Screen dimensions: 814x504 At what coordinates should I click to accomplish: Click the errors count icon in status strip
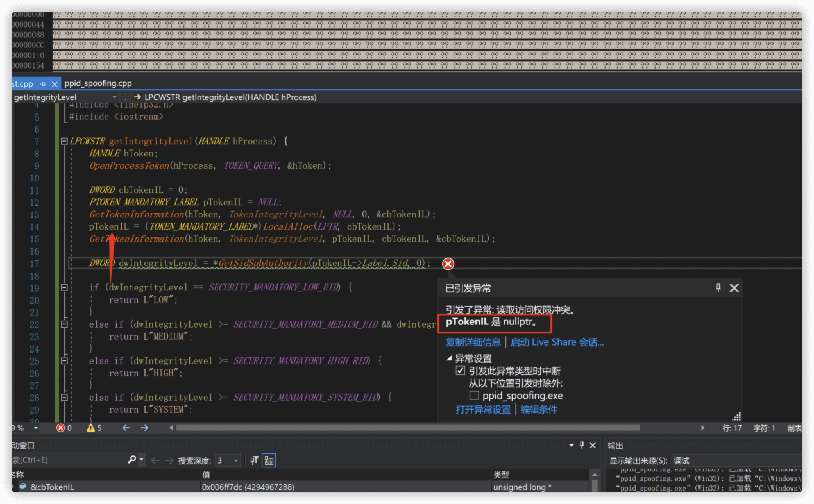[60, 428]
